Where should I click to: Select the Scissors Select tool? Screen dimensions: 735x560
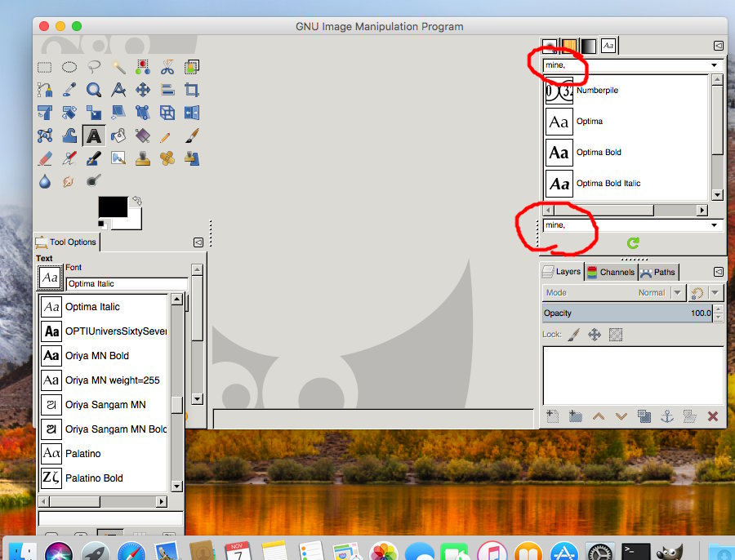(x=167, y=68)
